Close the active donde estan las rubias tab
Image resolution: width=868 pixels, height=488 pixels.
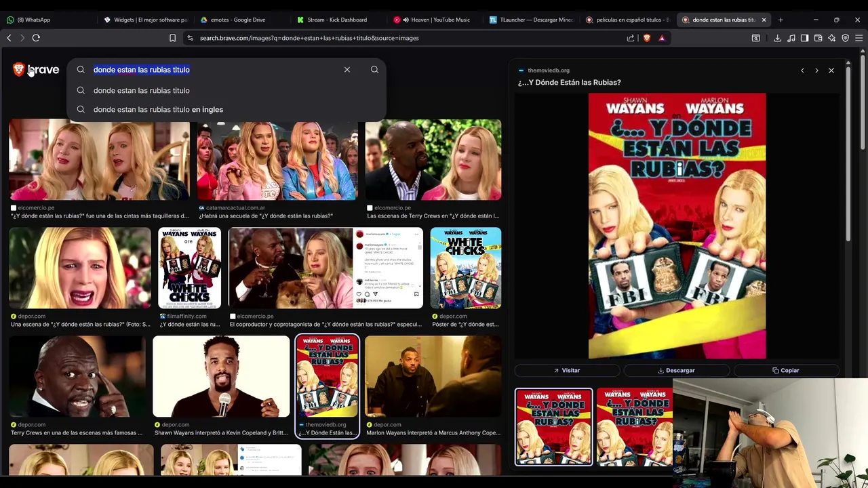click(x=764, y=20)
